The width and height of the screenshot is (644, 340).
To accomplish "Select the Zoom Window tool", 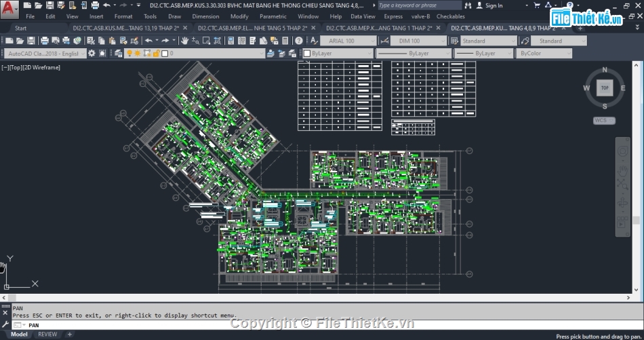I will pos(207,41).
